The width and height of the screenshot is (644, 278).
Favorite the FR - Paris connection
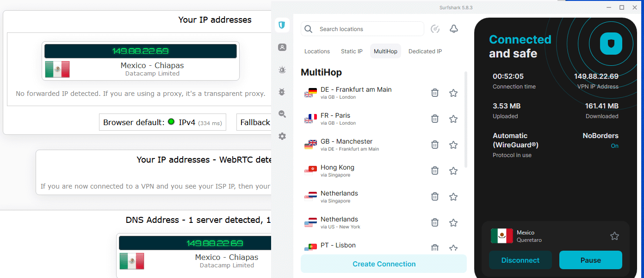coord(453,119)
